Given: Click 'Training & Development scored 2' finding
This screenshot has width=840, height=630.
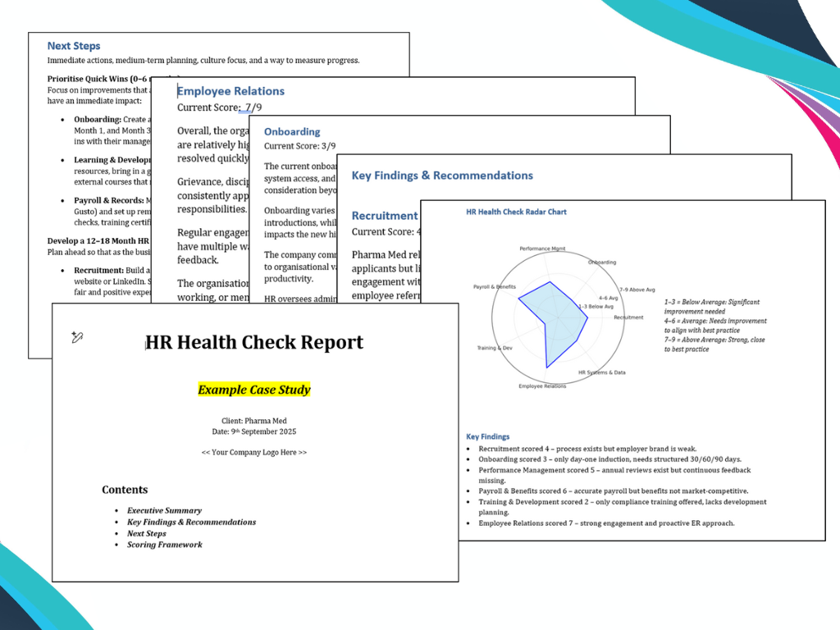Looking at the screenshot, I should click(x=623, y=507).
